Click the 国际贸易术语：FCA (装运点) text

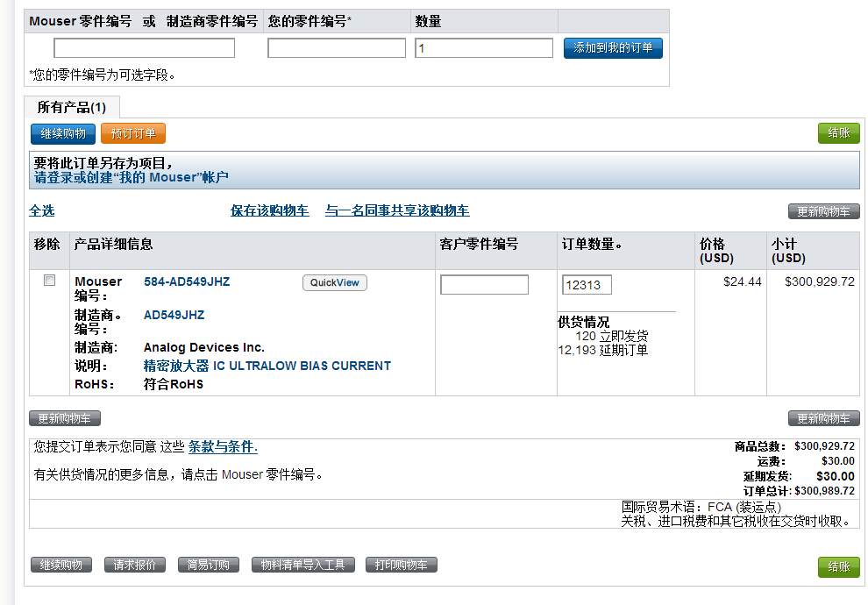(x=701, y=507)
